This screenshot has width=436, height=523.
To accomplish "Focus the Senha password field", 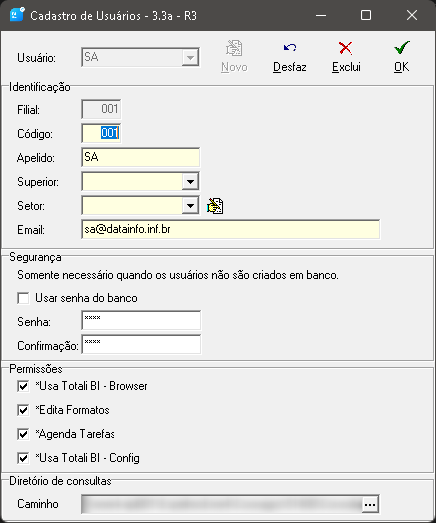I will tap(141, 321).
